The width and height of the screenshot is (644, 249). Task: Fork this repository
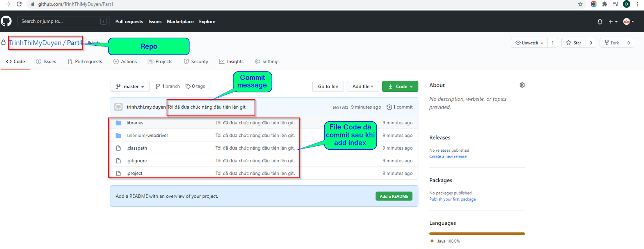click(612, 43)
